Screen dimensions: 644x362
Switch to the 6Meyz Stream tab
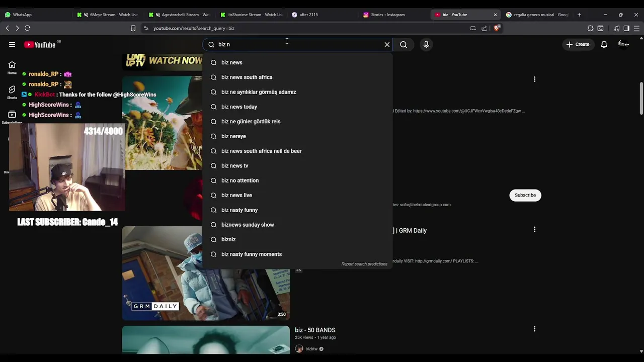[x=107, y=15]
